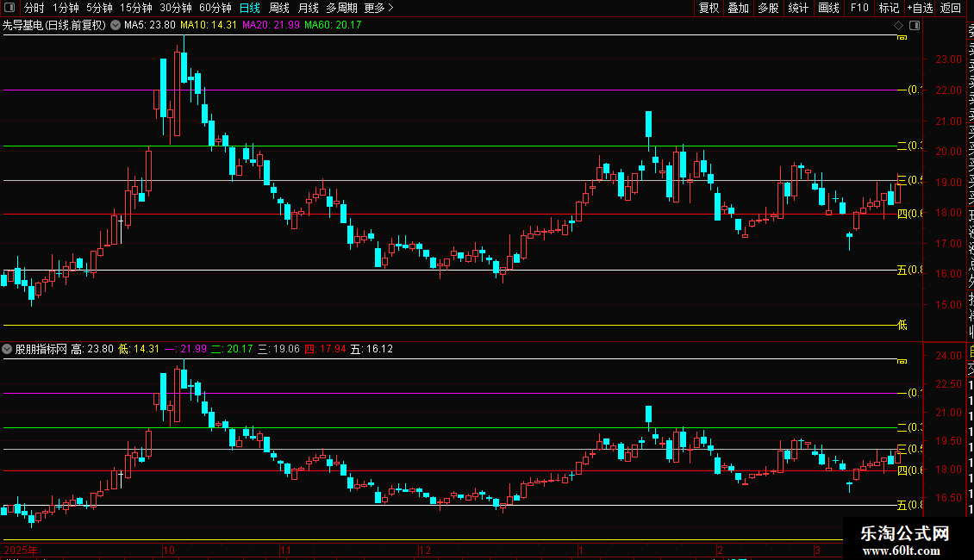Screen dimensions: 974x560
Task: Switch to the 分时 intraday view
Action: 34,8
